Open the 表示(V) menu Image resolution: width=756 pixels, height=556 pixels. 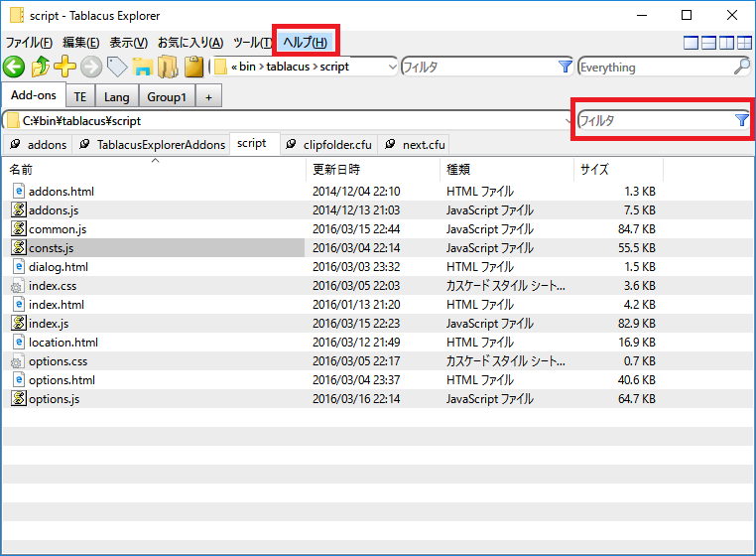(x=128, y=43)
